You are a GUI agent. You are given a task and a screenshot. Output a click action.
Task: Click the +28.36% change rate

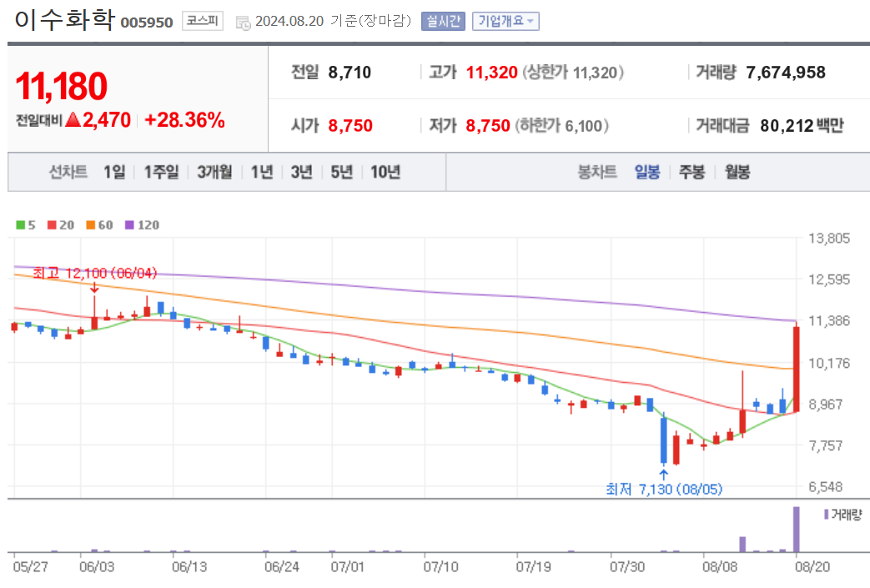point(184,120)
